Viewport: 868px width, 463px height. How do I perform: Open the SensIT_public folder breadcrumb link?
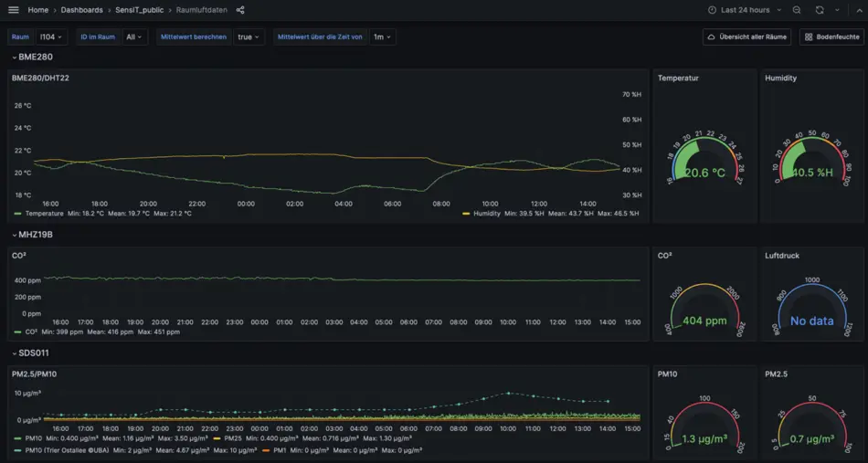[x=139, y=10]
